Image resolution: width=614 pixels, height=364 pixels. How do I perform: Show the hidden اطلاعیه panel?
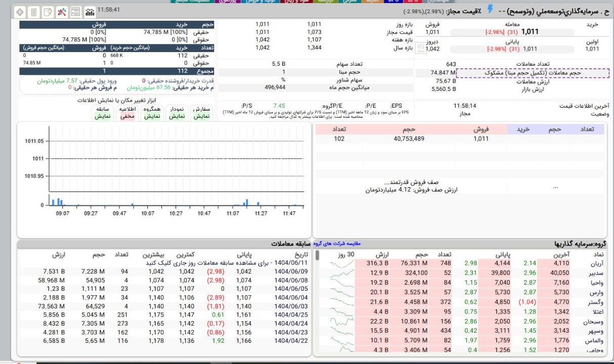click(127, 112)
